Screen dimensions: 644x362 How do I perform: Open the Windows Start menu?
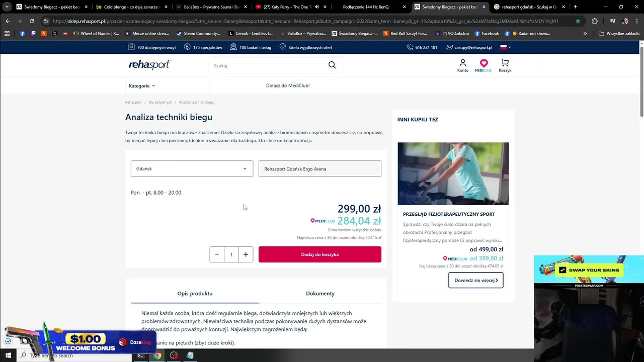[x=8, y=355]
